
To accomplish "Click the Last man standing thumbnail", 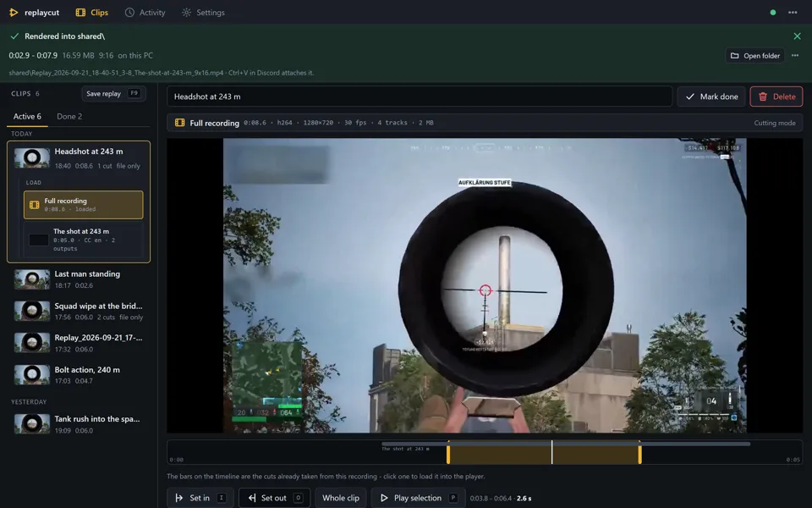I will click(x=31, y=280).
